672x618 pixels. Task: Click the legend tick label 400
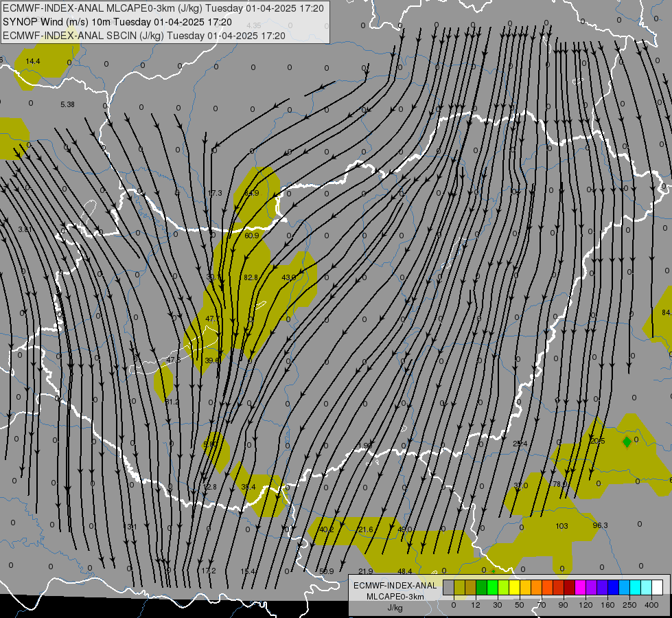(651, 605)
